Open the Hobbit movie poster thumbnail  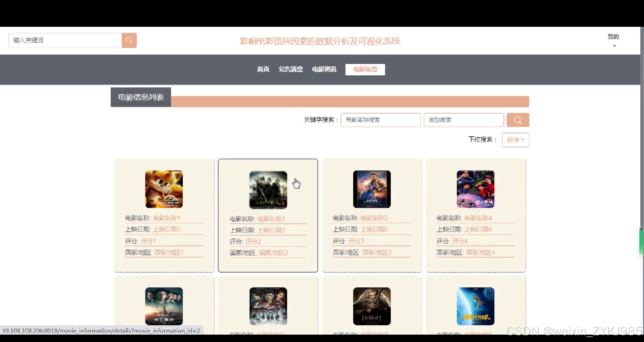(x=372, y=306)
